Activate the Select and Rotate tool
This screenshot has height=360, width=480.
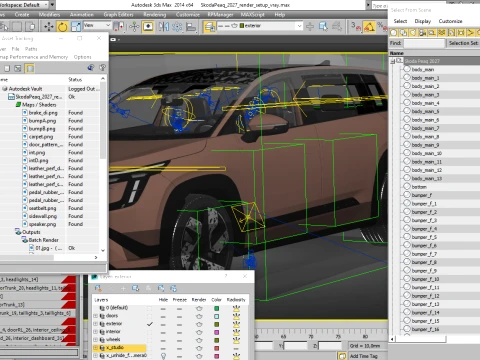pos(62,26)
